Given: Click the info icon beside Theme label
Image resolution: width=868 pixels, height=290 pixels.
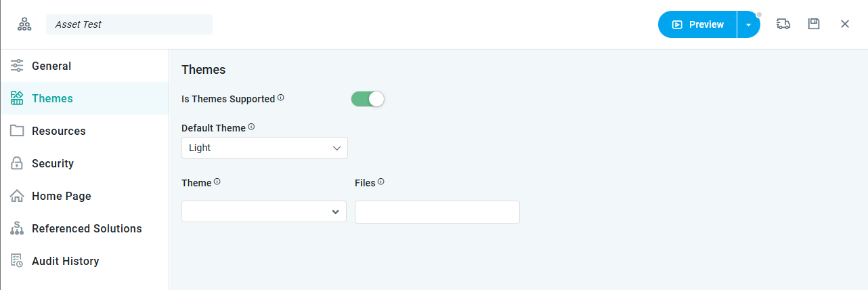Looking at the screenshot, I should coord(217,182).
